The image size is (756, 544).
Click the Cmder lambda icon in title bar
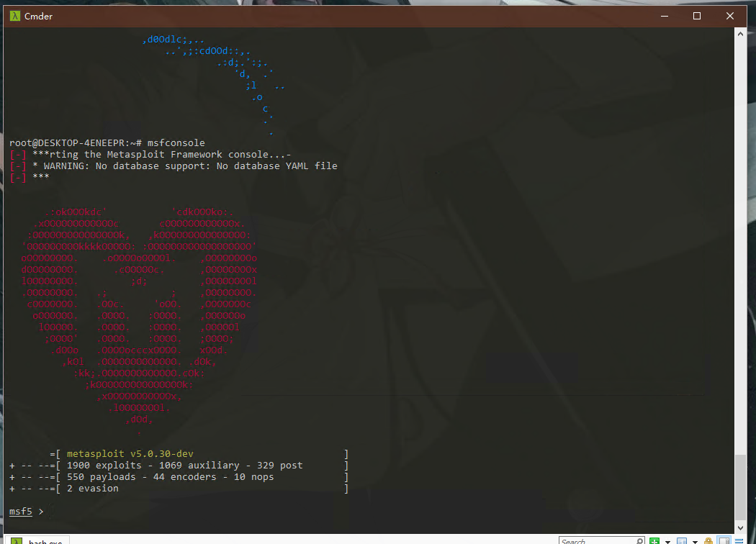point(15,16)
